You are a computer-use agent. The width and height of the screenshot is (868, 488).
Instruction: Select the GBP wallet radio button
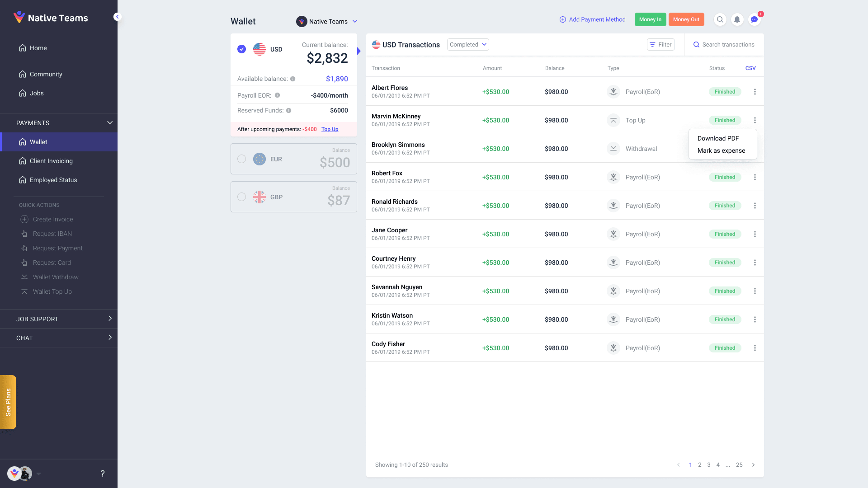click(242, 197)
